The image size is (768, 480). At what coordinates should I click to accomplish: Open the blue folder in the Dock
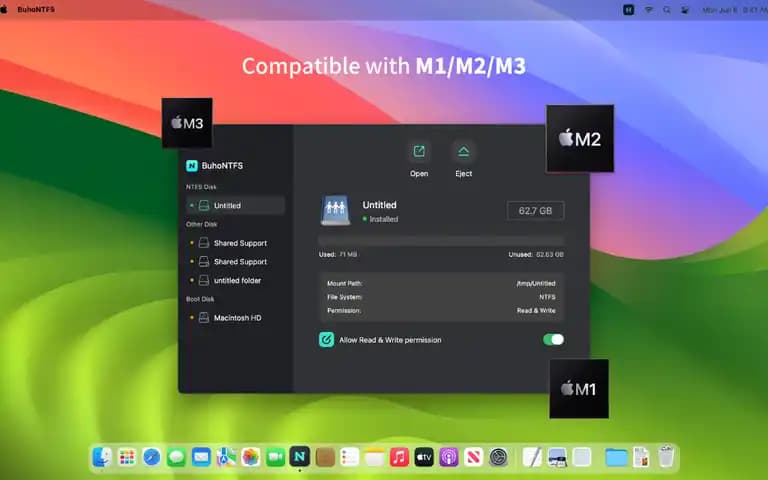[x=616, y=457]
